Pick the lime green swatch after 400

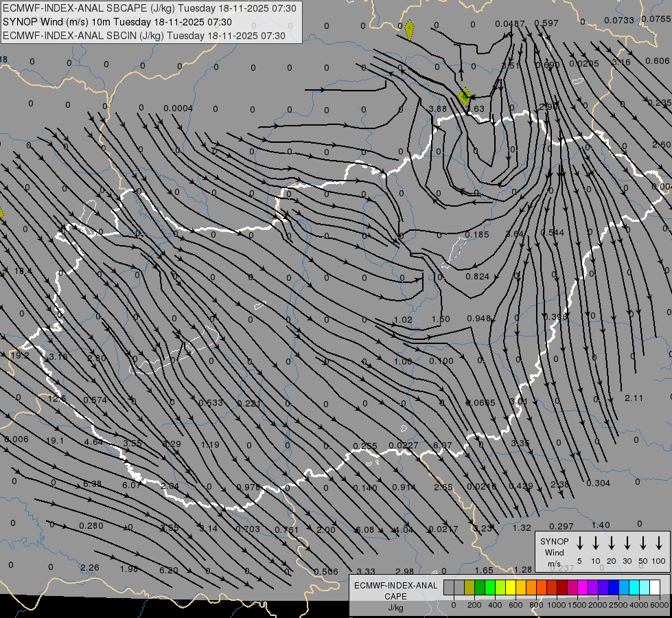(x=500, y=588)
